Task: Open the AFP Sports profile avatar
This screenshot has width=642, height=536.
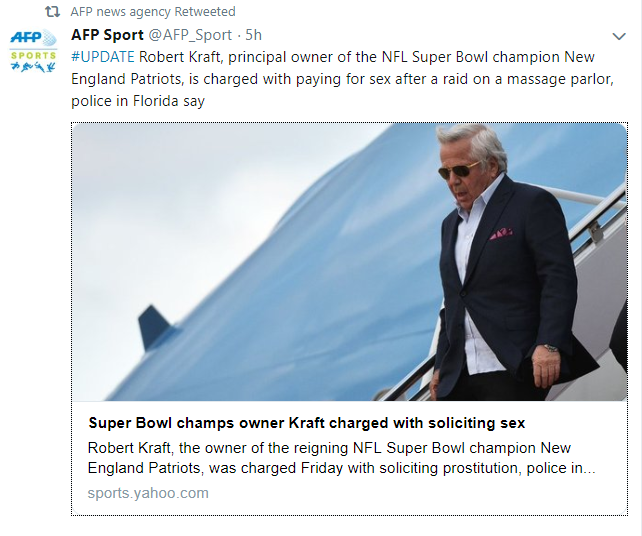Action: 33,50
